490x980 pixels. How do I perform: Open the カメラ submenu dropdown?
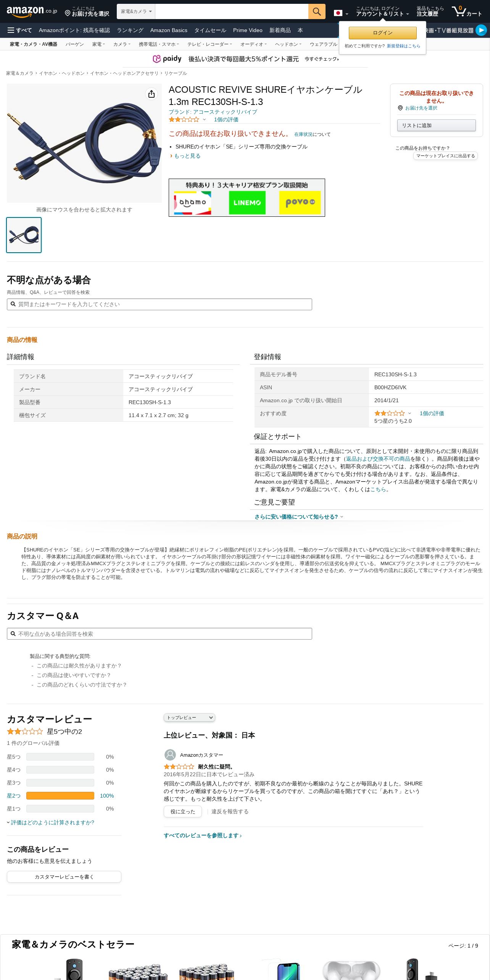point(122,44)
